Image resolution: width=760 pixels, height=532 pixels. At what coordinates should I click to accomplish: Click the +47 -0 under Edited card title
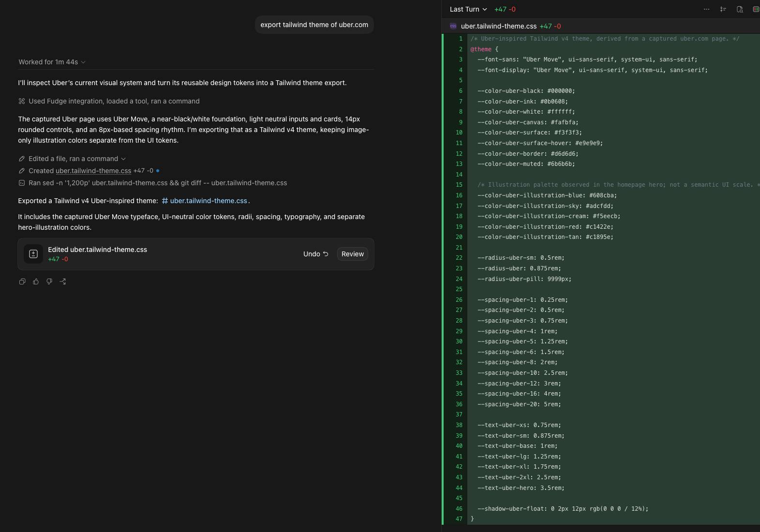[x=58, y=259]
